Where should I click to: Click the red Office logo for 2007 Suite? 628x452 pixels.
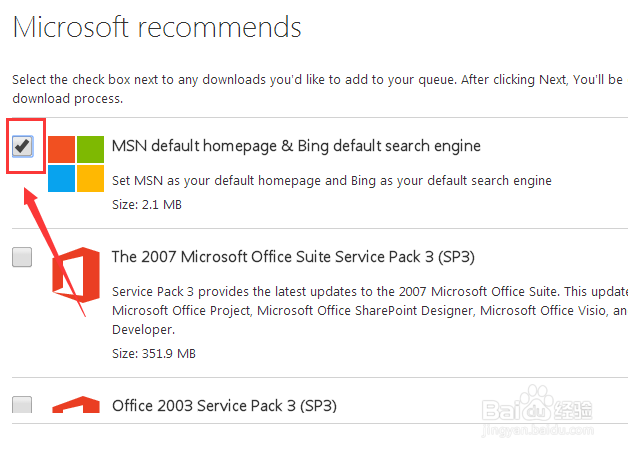(x=76, y=275)
